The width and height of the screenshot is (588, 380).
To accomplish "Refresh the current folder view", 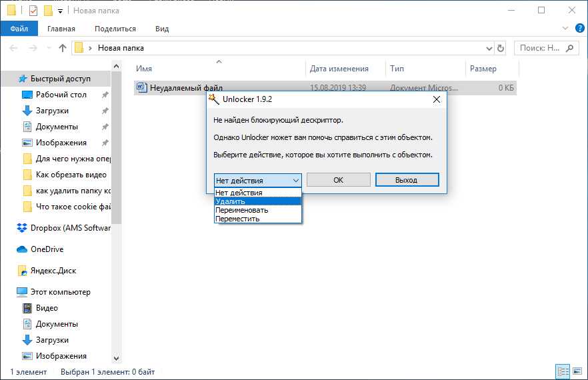I will 500,49.
